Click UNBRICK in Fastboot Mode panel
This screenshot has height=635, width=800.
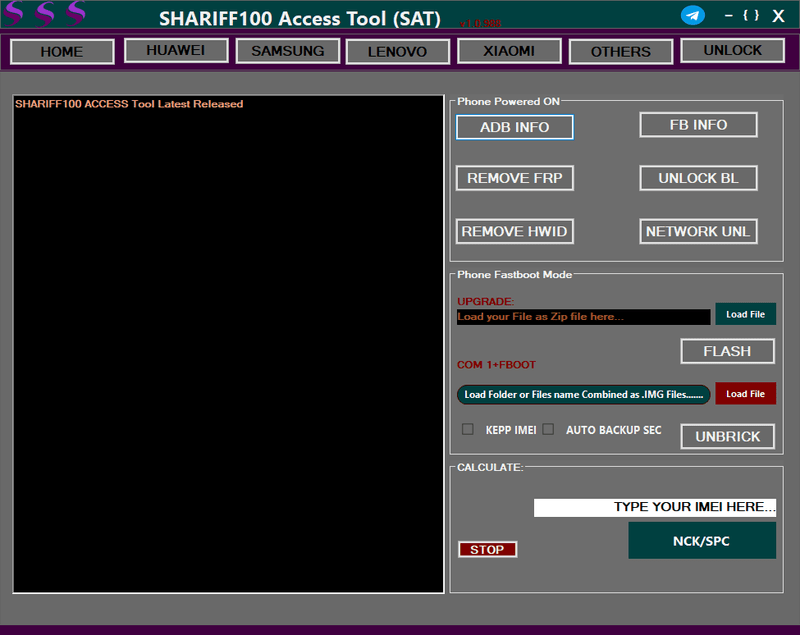727,436
